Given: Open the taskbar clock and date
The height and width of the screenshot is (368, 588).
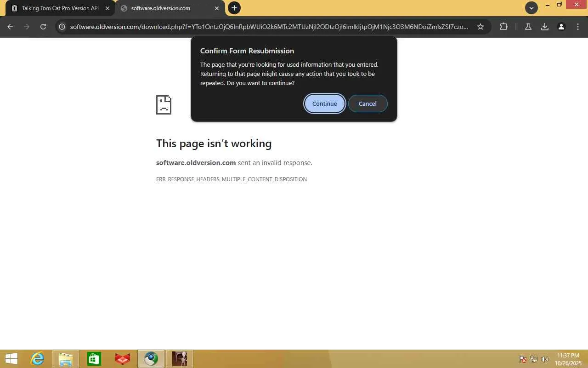Looking at the screenshot, I should click(x=568, y=359).
